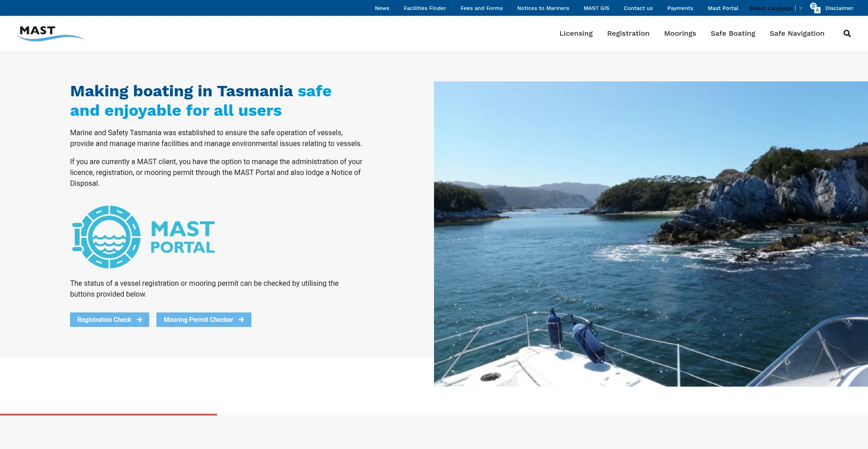
Task: Click the Mooring Permit Checker button
Action: (204, 320)
